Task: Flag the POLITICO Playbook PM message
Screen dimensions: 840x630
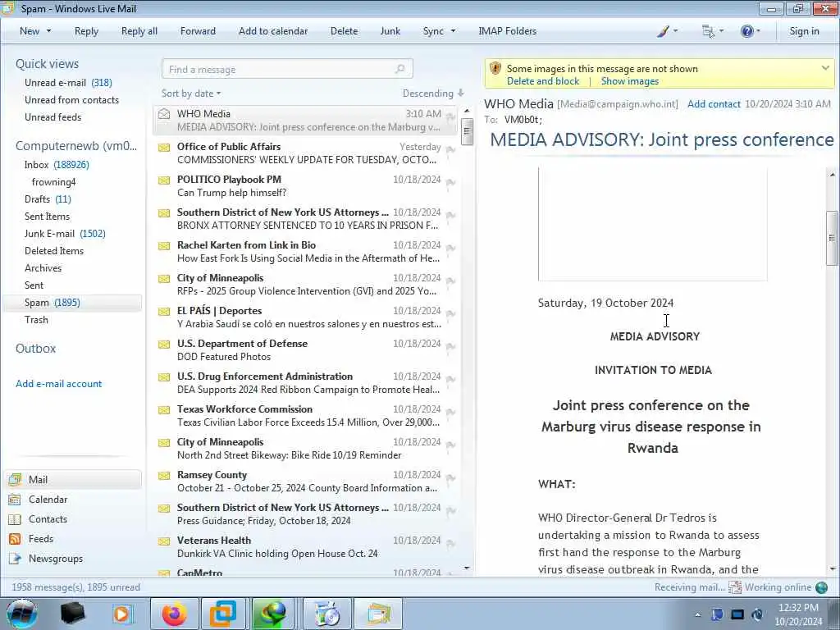Action: (x=450, y=183)
